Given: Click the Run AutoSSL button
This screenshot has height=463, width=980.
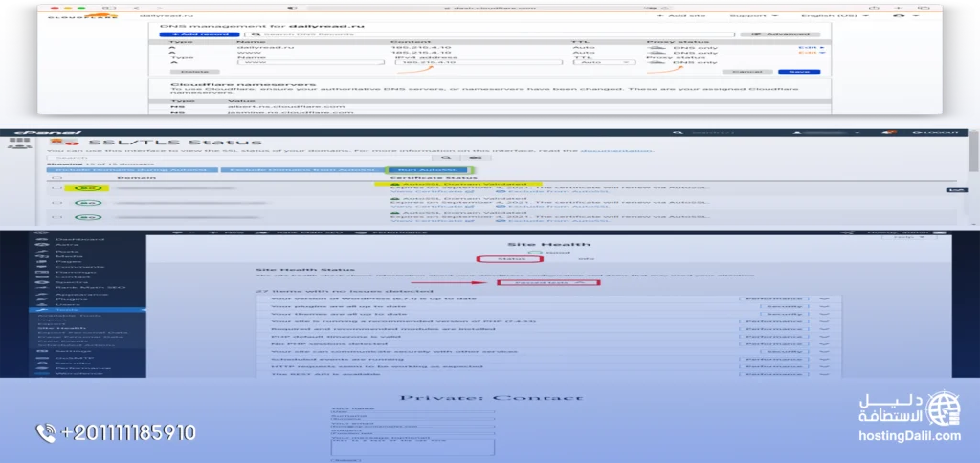Looking at the screenshot, I should [x=430, y=169].
